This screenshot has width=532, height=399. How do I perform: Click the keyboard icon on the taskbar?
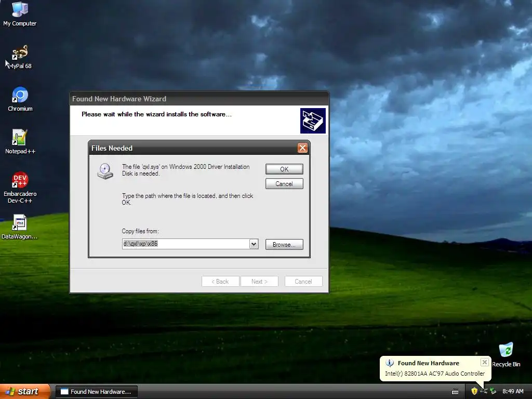455,392
